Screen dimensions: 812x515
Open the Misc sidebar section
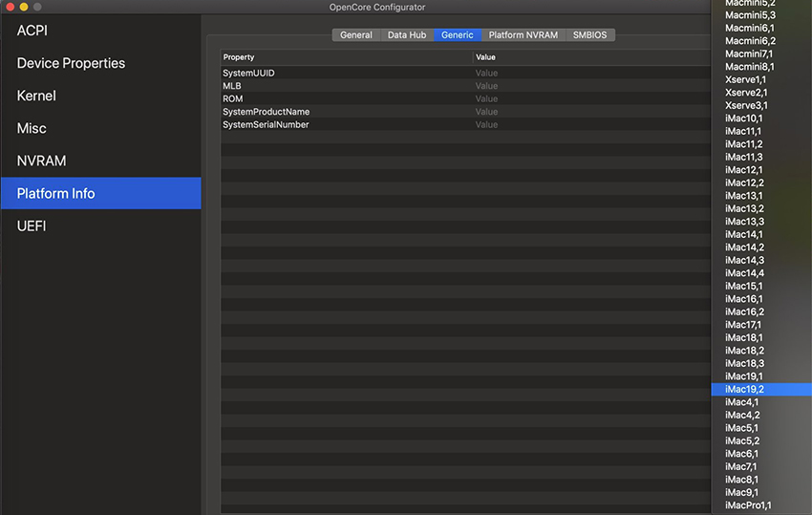(101, 128)
